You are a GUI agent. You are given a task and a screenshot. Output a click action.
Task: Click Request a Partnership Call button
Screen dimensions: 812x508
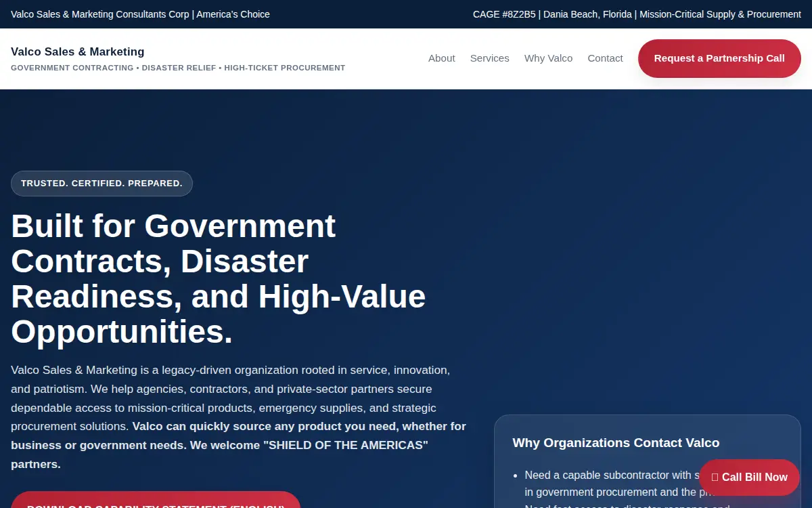click(x=719, y=58)
